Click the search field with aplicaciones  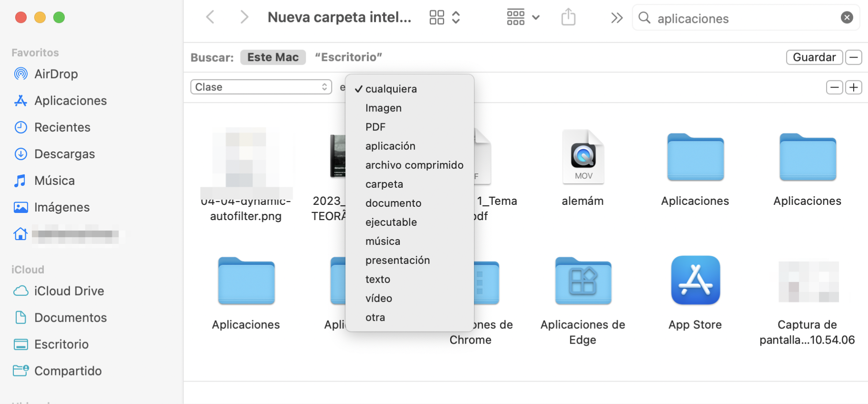pyautogui.click(x=746, y=18)
